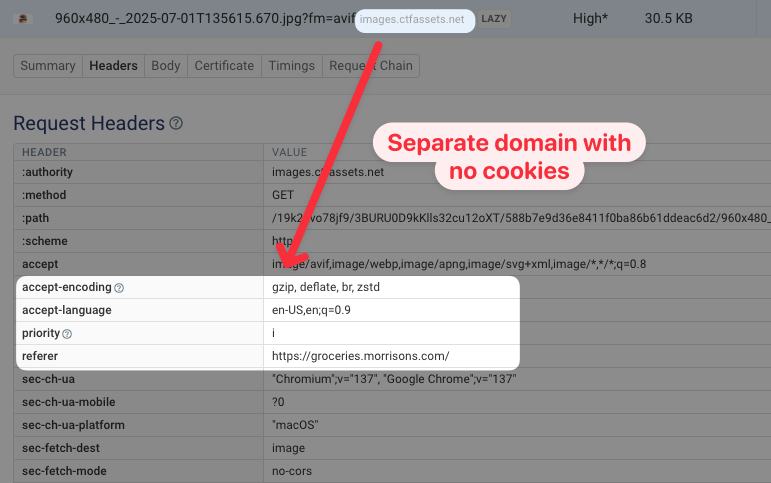This screenshot has height=483, width=771.
Task: Click the High* priority value
Action: (590, 18)
